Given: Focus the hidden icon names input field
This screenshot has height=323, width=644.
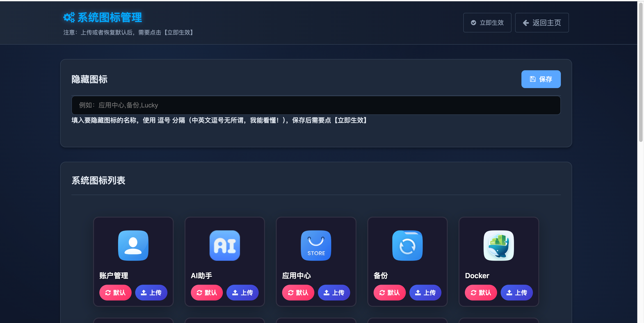Looking at the screenshot, I should 316,105.
